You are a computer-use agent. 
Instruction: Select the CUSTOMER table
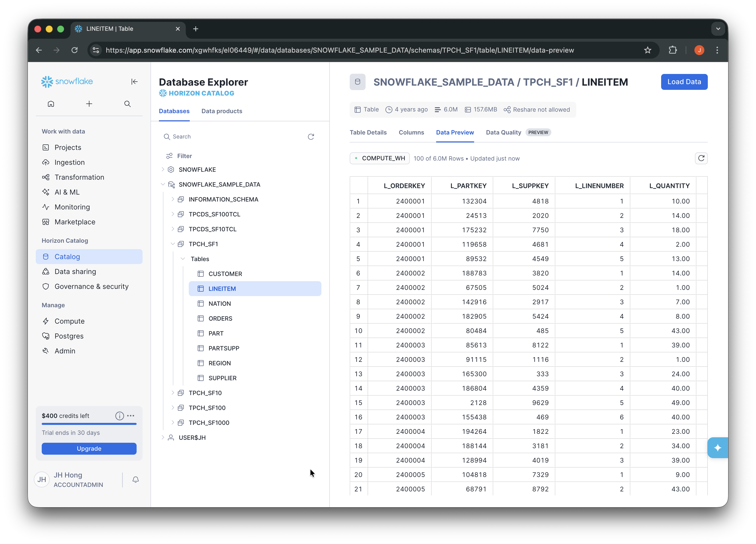click(x=255, y=274)
